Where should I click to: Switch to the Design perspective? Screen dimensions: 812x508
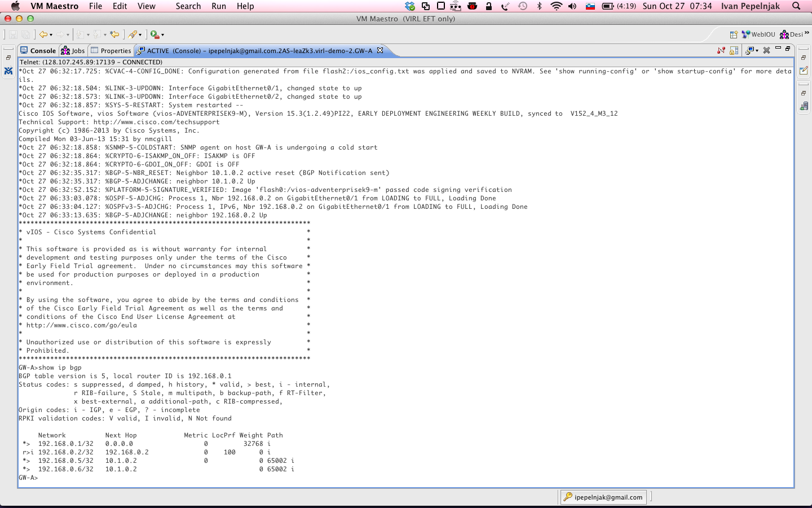tap(791, 34)
